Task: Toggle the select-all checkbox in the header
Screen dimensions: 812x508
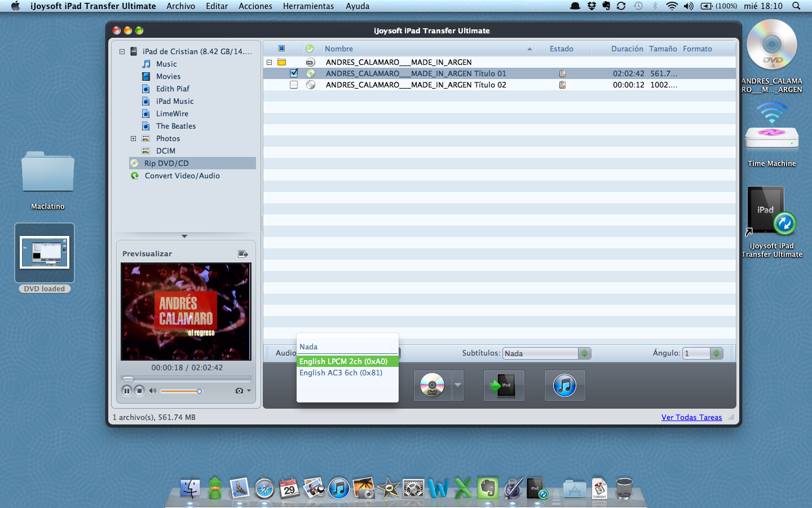Action: click(x=281, y=49)
